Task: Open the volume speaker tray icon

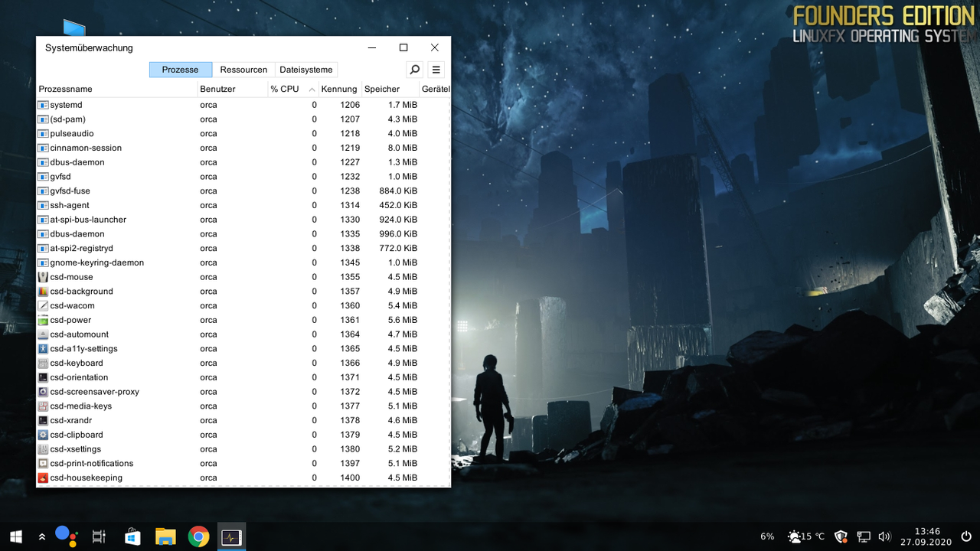Action: 885,536
